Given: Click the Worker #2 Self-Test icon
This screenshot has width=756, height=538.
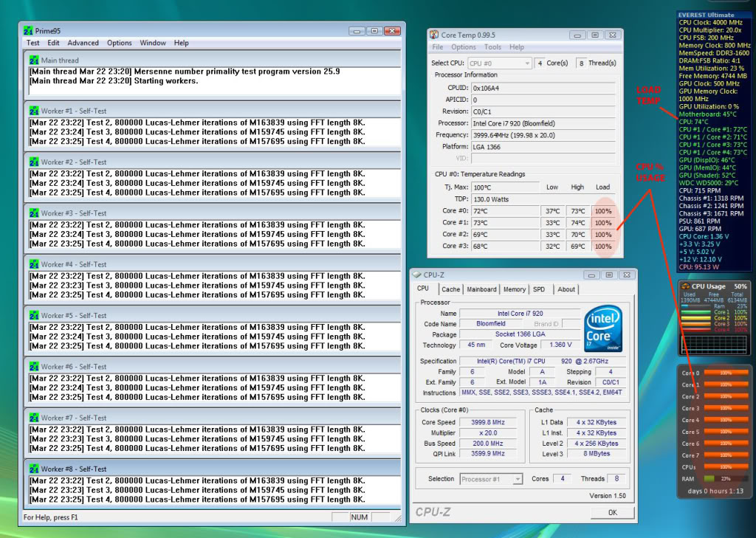Looking at the screenshot, I should (34, 162).
